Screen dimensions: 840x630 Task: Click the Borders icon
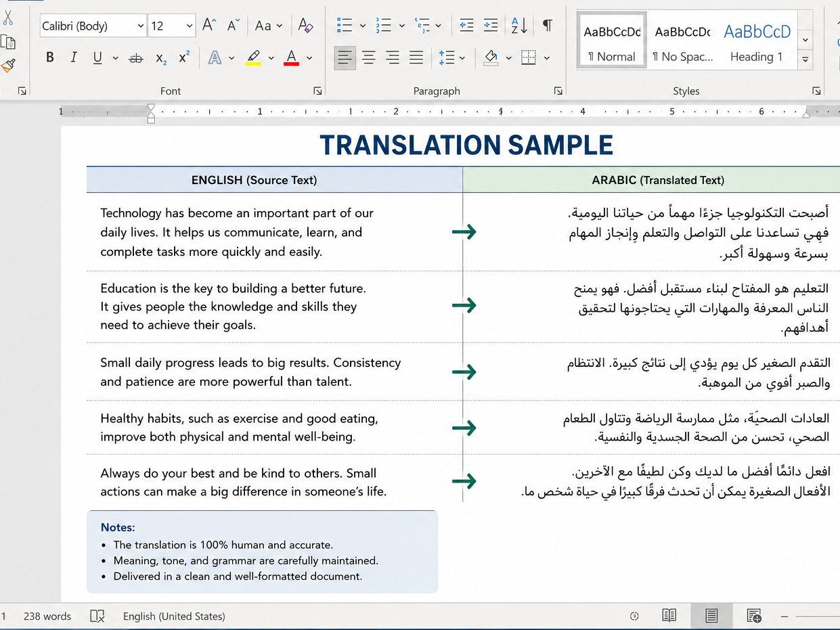click(529, 58)
